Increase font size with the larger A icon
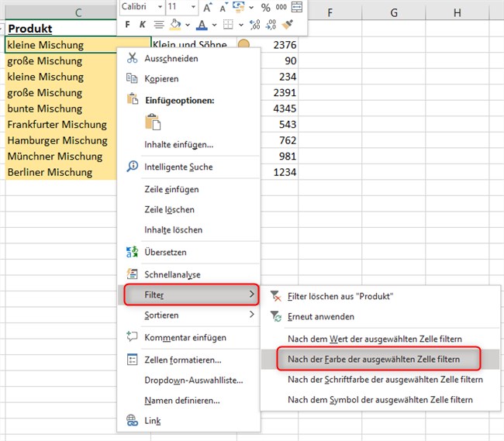Viewport: 504px width, 441px height. pyautogui.click(x=207, y=8)
